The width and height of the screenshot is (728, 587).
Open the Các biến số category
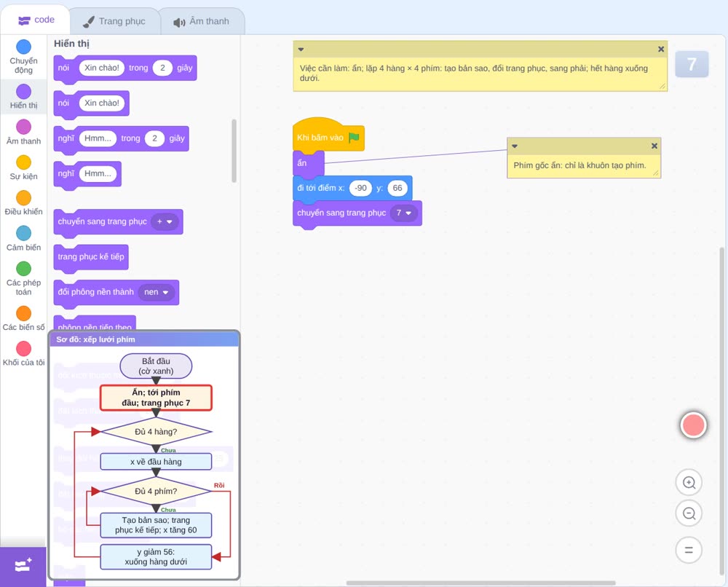coord(24,318)
